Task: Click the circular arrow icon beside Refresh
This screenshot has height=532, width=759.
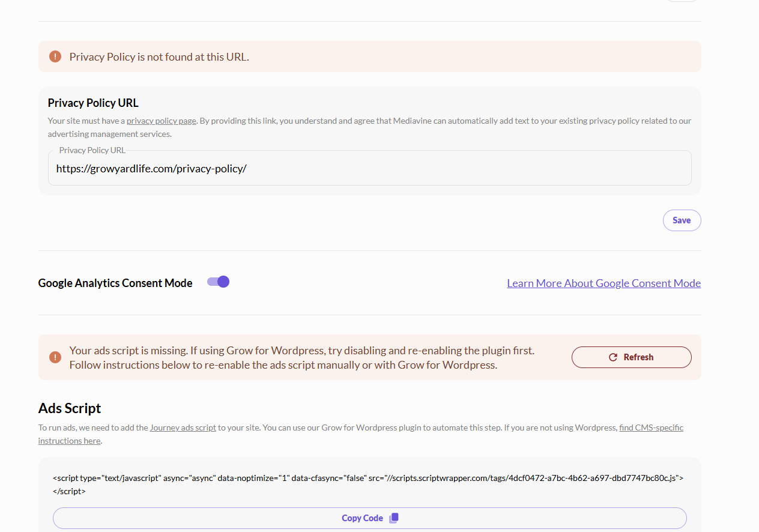Action: pyautogui.click(x=613, y=357)
